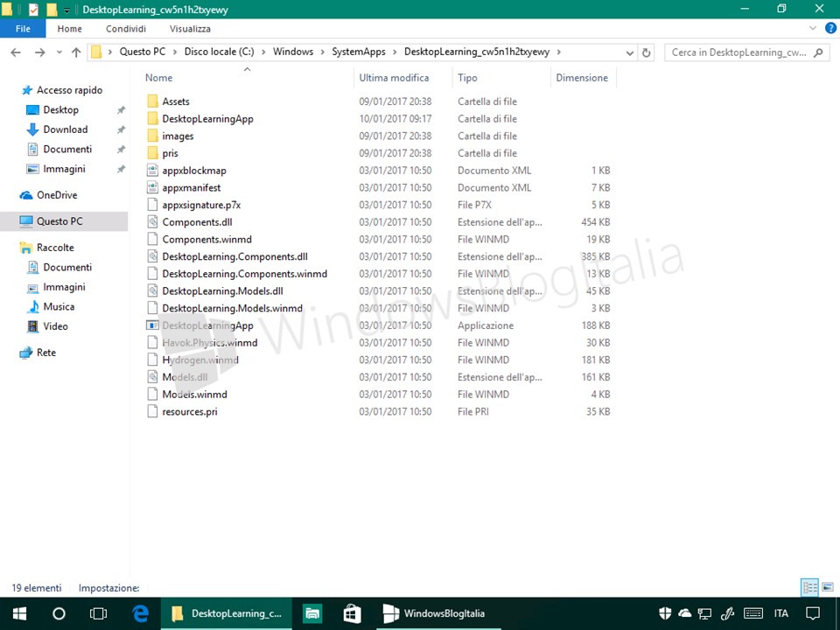Click the Properties checkmark icon in title bar
This screenshot has width=840, height=630.
tap(33, 9)
